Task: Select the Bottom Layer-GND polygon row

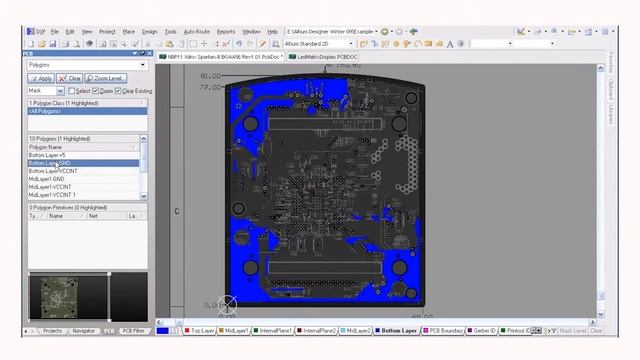Action: click(83, 163)
